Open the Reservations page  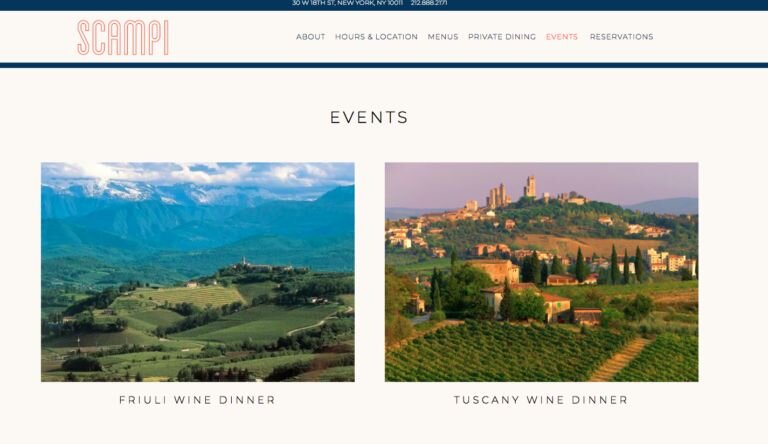click(621, 37)
